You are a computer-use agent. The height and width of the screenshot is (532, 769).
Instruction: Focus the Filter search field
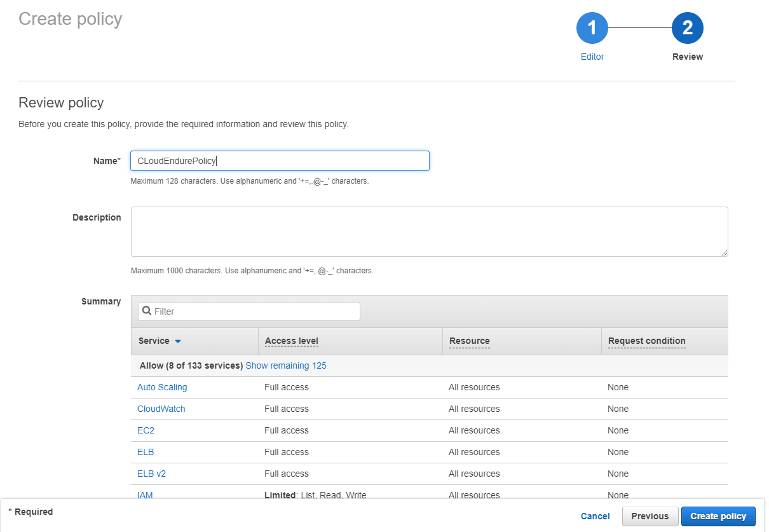tap(254, 311)
